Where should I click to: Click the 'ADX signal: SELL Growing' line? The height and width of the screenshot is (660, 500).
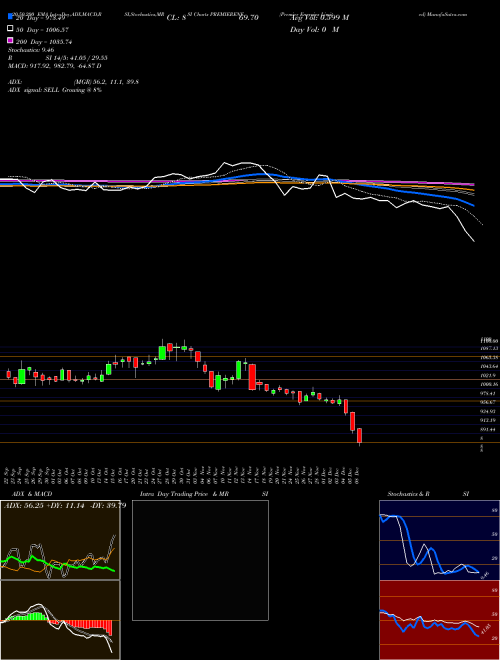click(55, 90)
